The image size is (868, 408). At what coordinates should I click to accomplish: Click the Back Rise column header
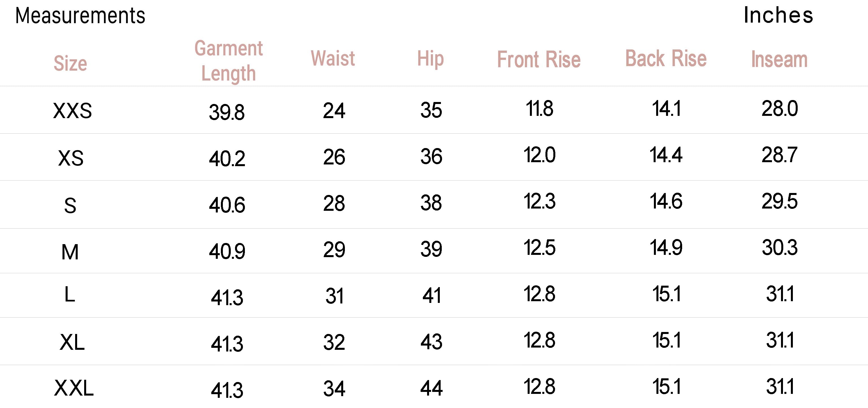666,58
